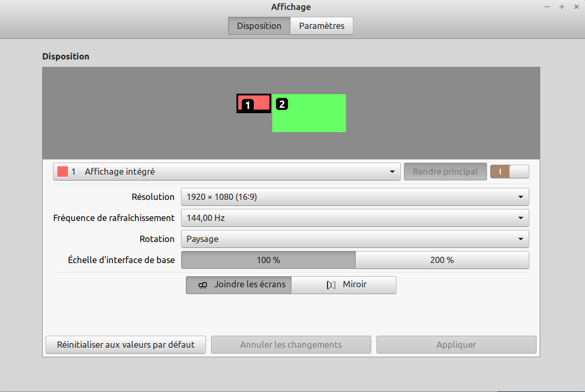Set base interface scale to 200 %
The width and height of the screenshot is (585, 392).
[442, 260]
